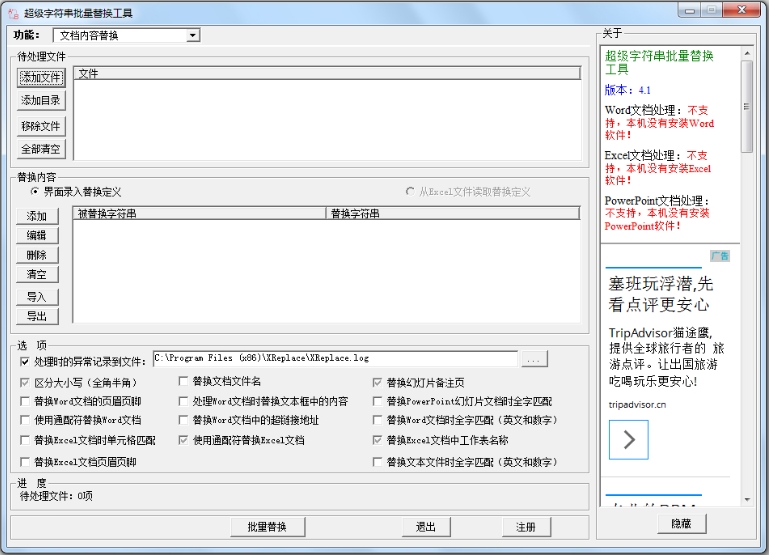The width and height of the screenshot is (769, 559).
Task: Click the 编辑 button
Action: (x=37, y=235)
